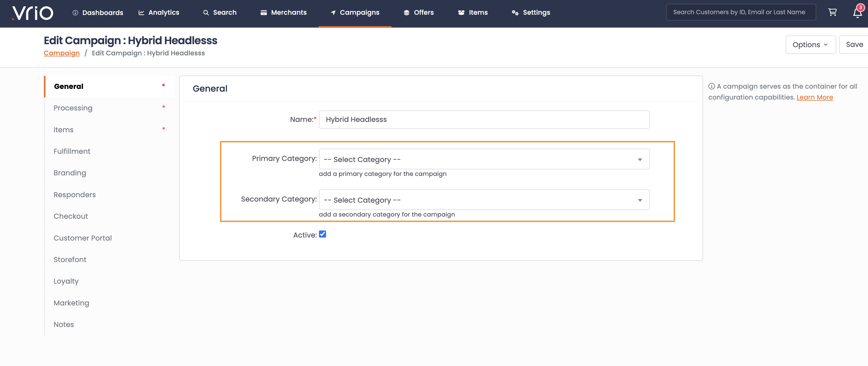Open the Analytics menu
This screenshot has height=366, width=868.
[159, 13]
